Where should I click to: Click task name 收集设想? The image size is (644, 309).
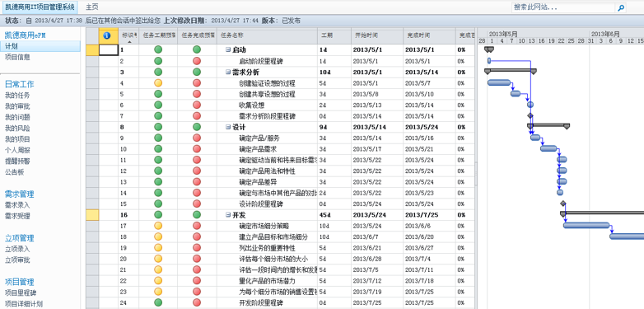pos(251,105)
